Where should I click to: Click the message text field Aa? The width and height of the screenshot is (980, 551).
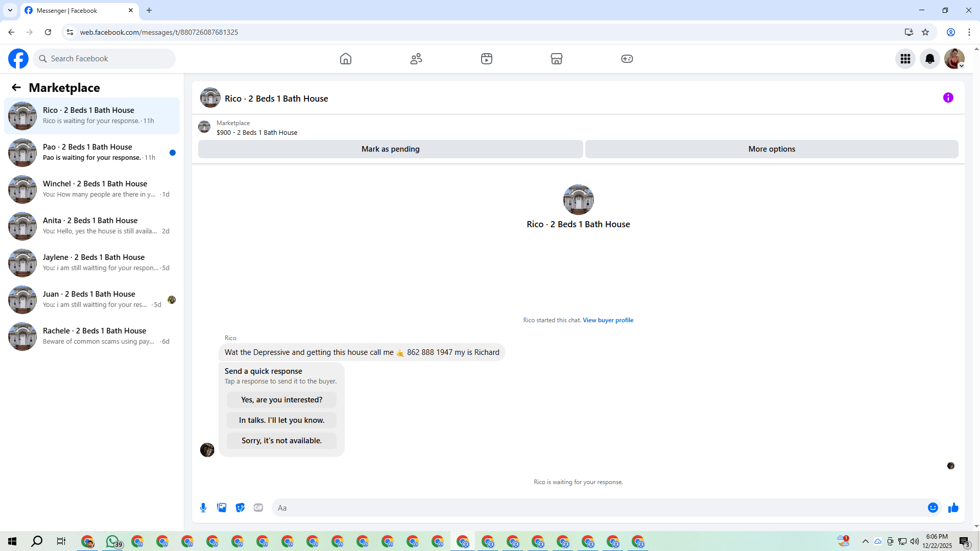coord(597,508)
